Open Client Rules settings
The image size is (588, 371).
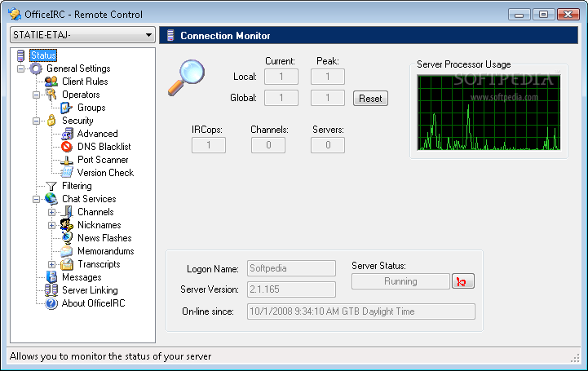click(x=85, y=82)
